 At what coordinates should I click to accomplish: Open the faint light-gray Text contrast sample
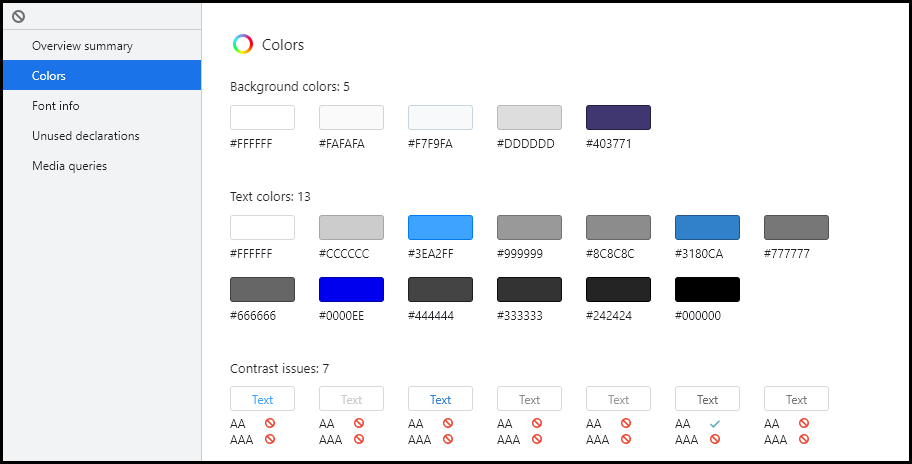[351, 399]
